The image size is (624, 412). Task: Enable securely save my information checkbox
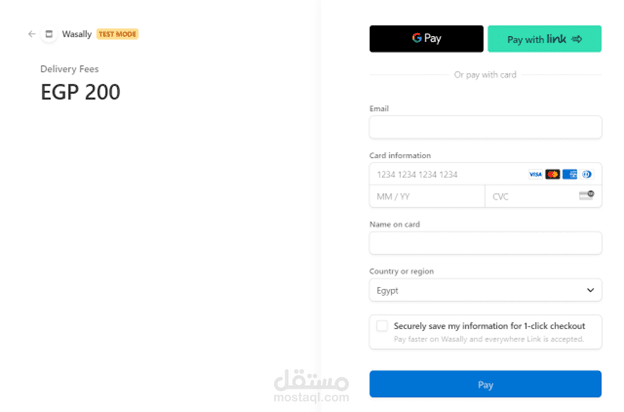tap(382, 326)
